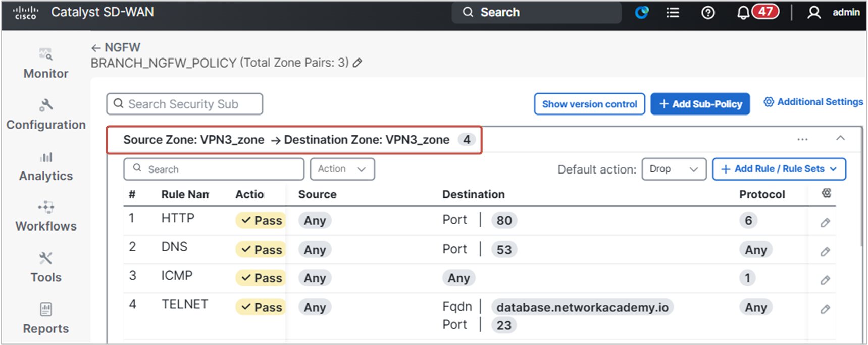Click the Any source chip in DNS row
The image size is (868, 345).
[x=315, y=250]
